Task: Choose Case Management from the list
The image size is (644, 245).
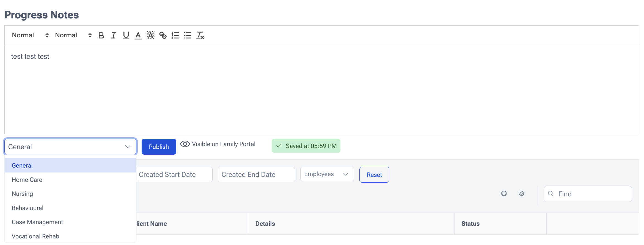Action: pos(37,222)
